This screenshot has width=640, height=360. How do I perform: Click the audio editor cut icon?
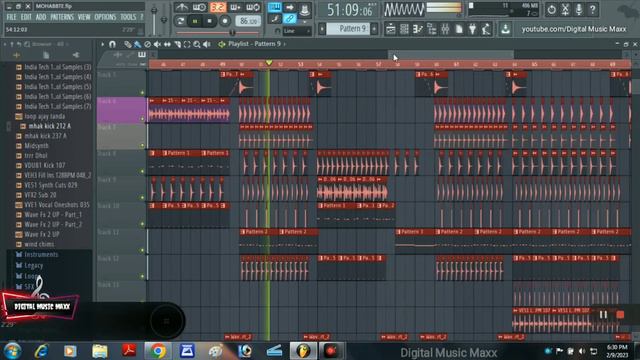(x=565, y=9)
